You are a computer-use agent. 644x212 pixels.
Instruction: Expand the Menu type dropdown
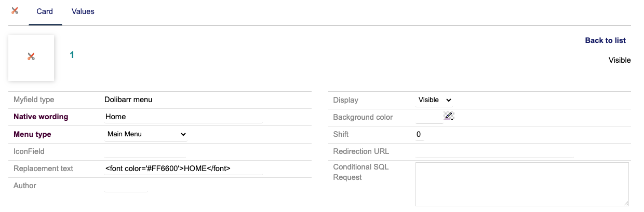(x=146, y=134)
